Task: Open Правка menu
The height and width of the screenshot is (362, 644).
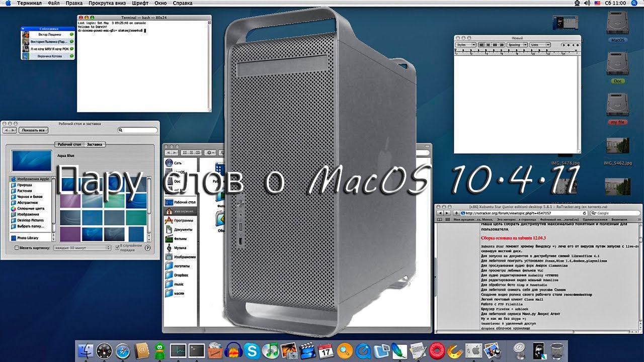Action: [x=74, y=3]
